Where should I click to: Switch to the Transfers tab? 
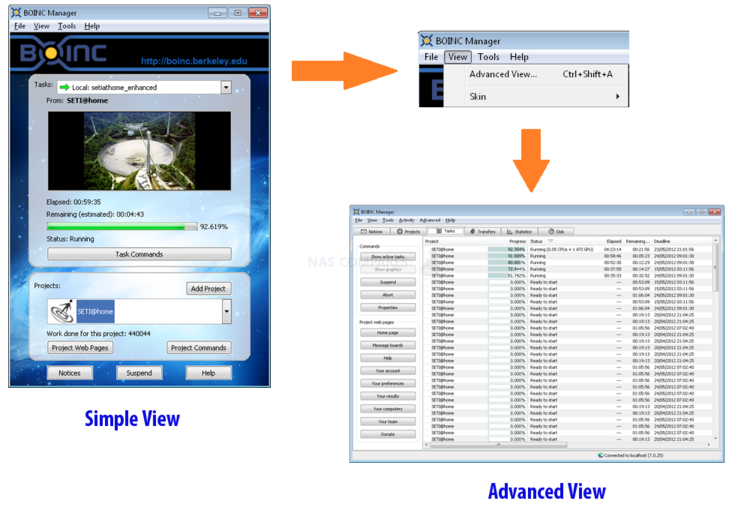click(x=482, y=231)
